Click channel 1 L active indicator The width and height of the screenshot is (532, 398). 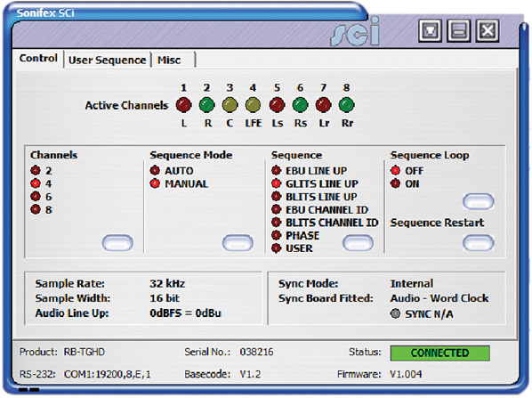pyautogui.click(x=183, y=105)
